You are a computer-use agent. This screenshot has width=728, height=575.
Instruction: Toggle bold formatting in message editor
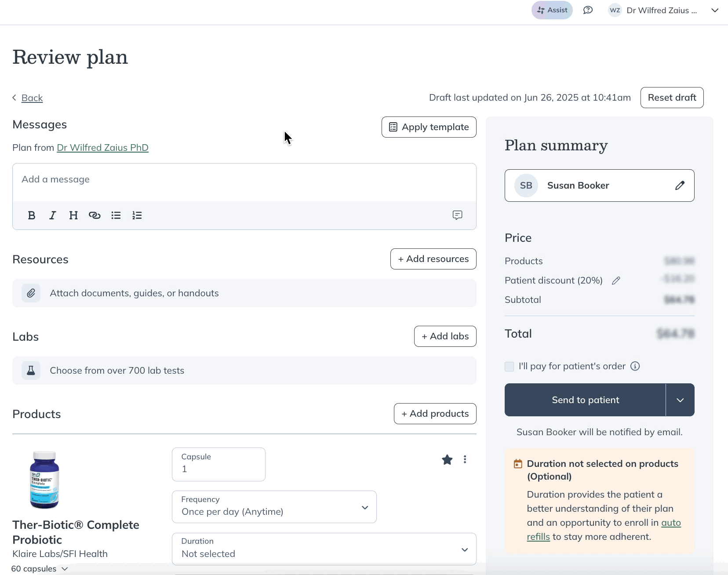tap(32, 215)
